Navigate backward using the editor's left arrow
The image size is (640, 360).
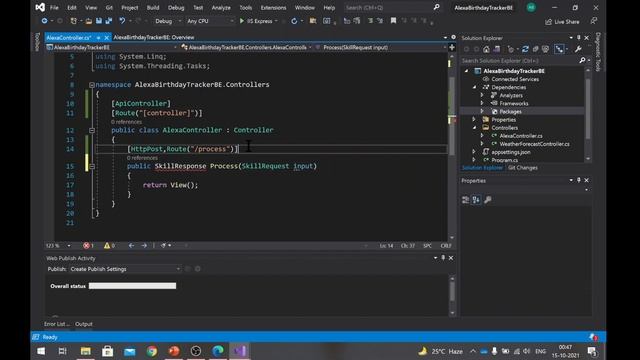(131, 245)
